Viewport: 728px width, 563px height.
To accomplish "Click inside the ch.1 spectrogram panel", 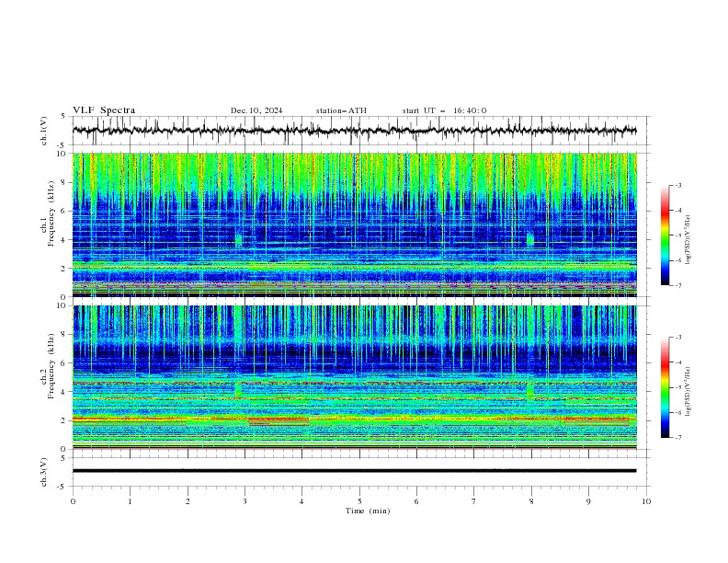I will [354, 224].
